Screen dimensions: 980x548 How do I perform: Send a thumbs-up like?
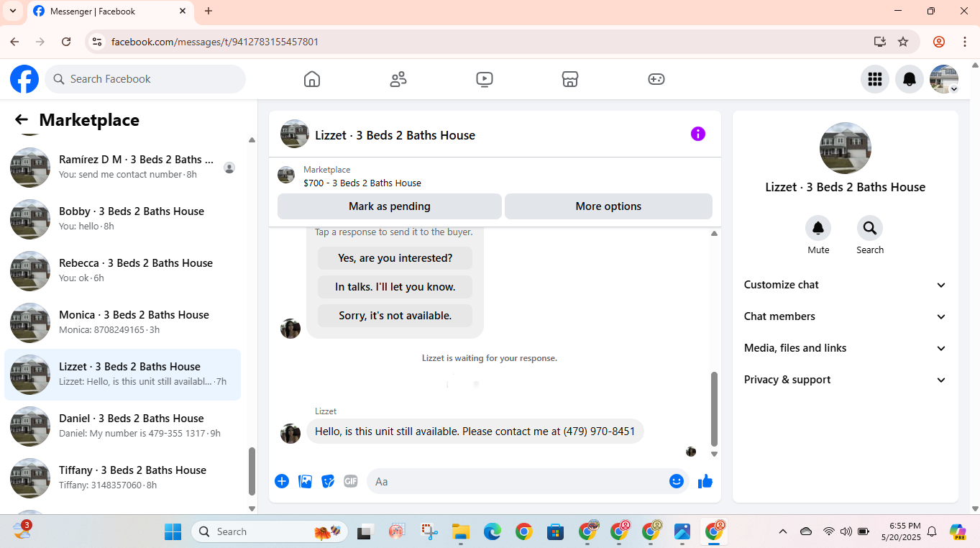pos(705,481)
